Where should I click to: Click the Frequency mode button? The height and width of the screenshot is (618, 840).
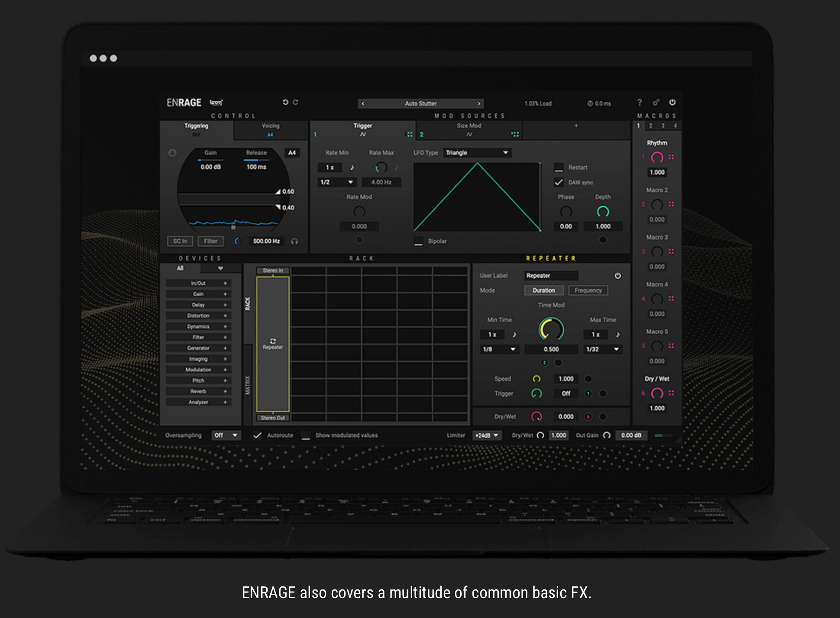point(588,290)
